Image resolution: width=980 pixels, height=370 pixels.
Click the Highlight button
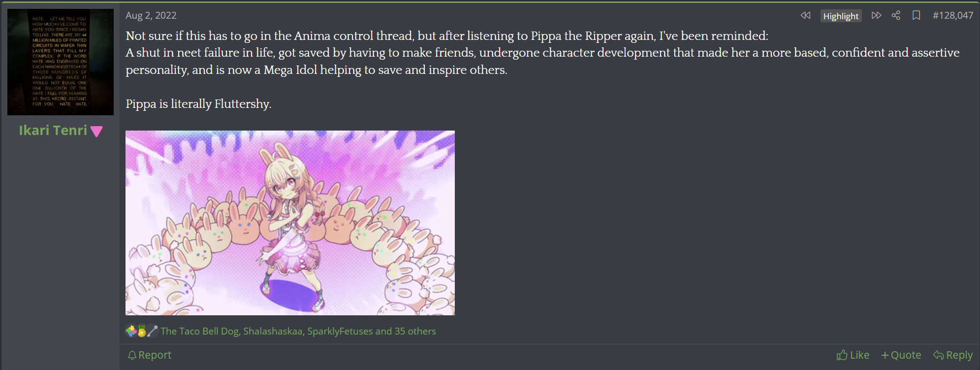(841, 16)
